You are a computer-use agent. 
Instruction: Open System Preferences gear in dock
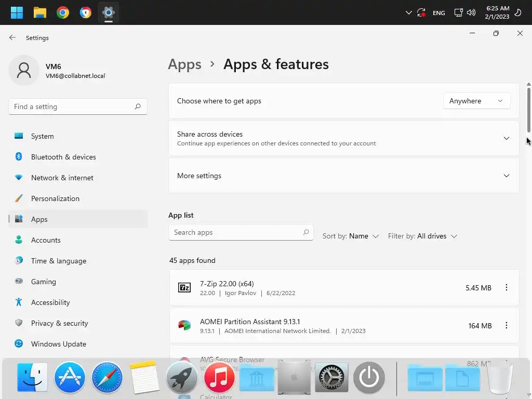coord(331,377)
